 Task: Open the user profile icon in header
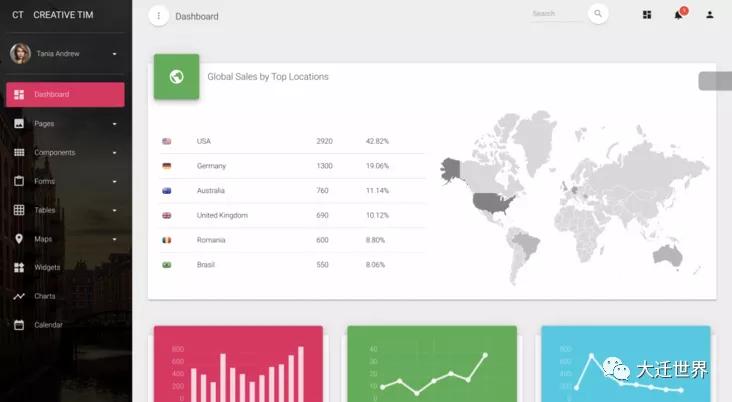(x=710, y=15)
